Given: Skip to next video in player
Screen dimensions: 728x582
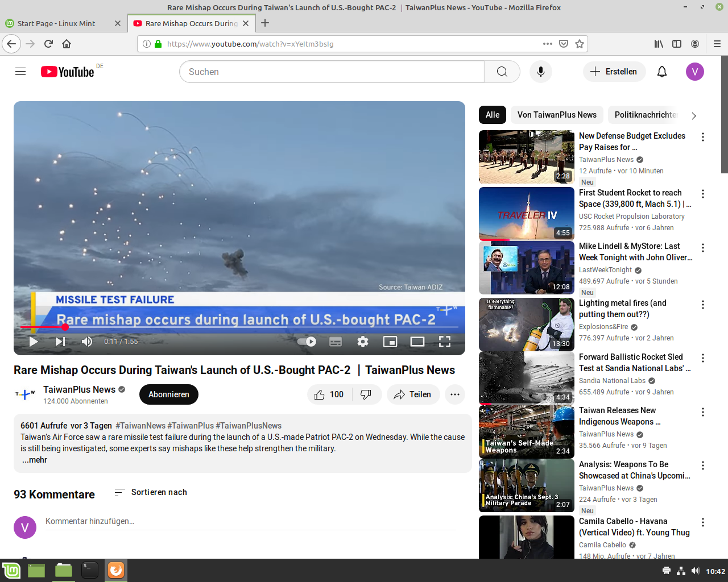Looking at the screenshot, I should (x=60, y=342).
